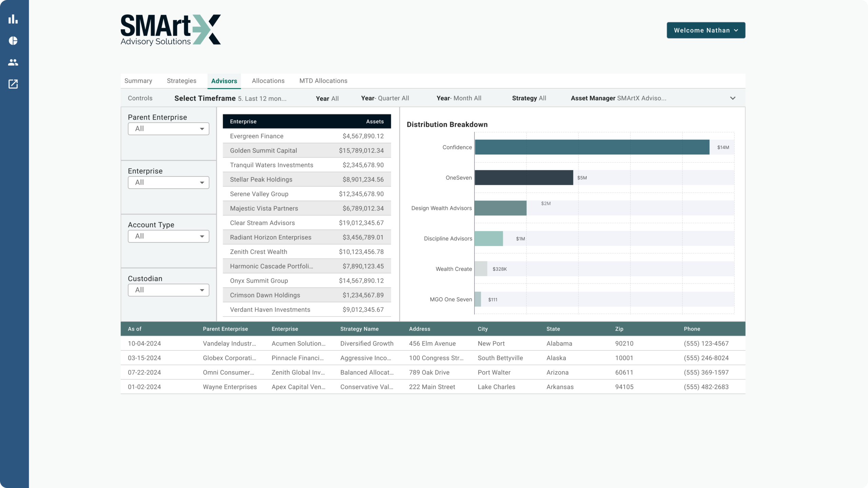Open the Parent Enterprise dropdown
This screenshot has height=488, width=868.
(x=168, y=129)
